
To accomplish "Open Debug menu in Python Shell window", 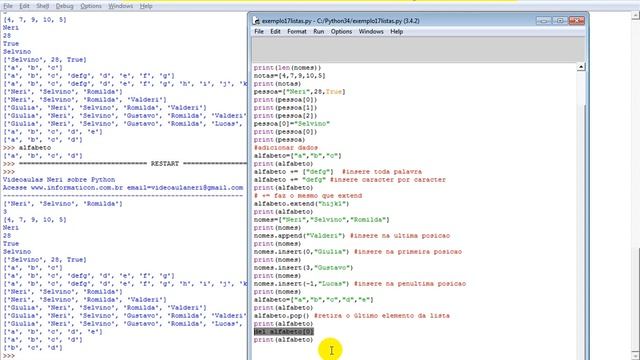I will tap(64, 6).
